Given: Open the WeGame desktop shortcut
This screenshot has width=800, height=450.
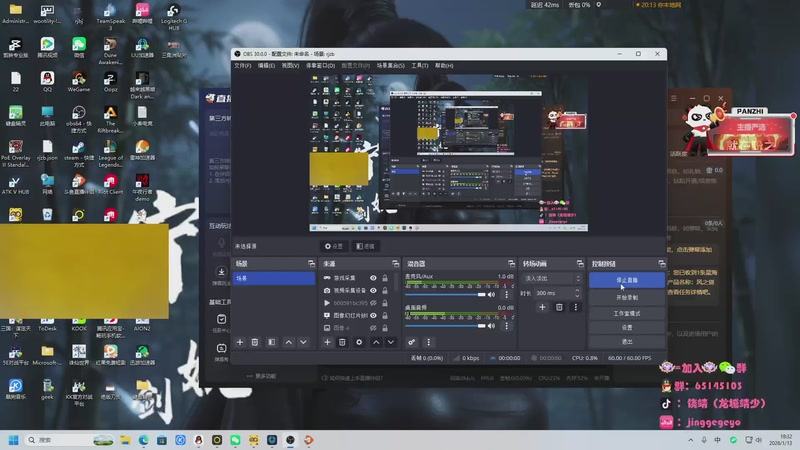Looking at the screenshot, I should click(79, 81).
